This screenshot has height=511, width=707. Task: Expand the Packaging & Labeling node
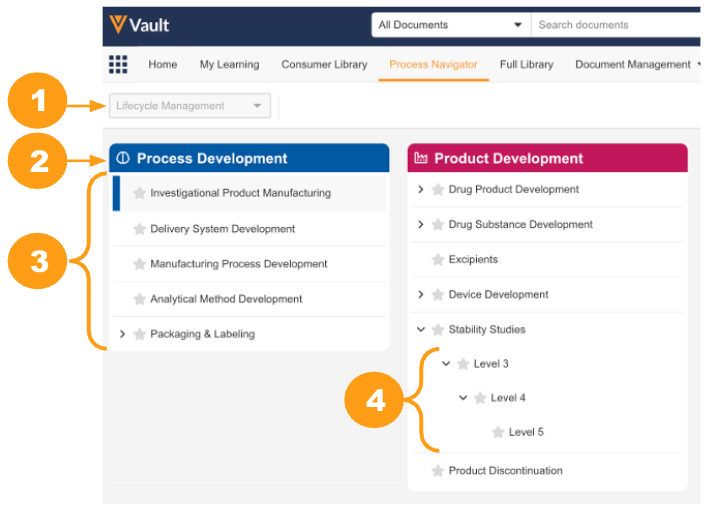[x=123, y=334]
